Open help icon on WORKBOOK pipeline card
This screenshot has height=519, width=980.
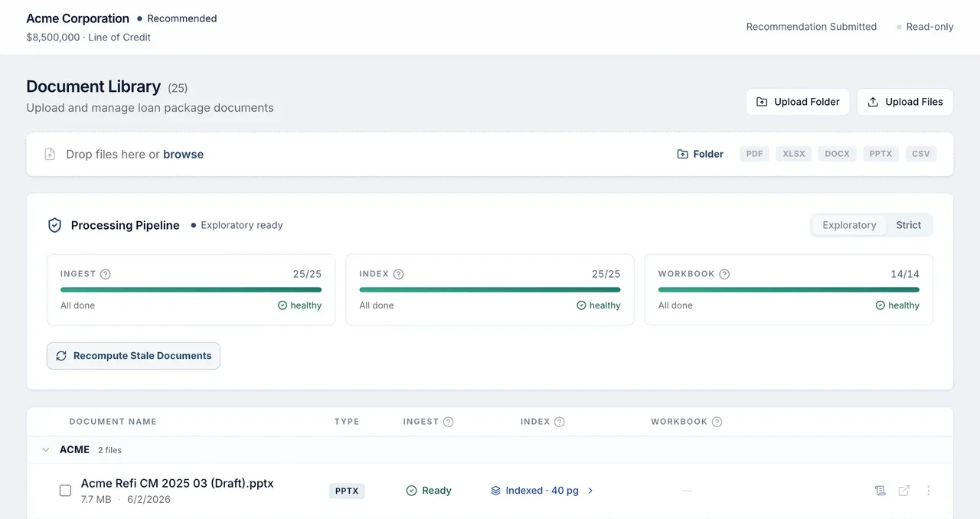724,274
